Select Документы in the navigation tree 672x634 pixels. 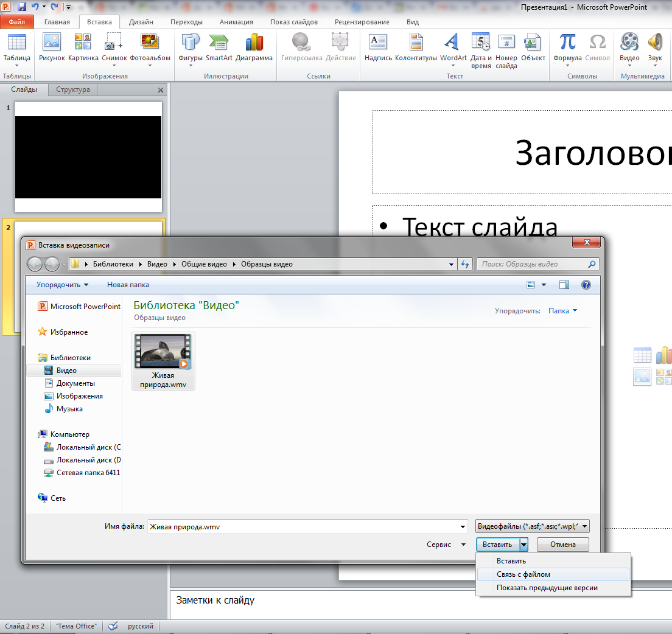click(x=75, y=383)
